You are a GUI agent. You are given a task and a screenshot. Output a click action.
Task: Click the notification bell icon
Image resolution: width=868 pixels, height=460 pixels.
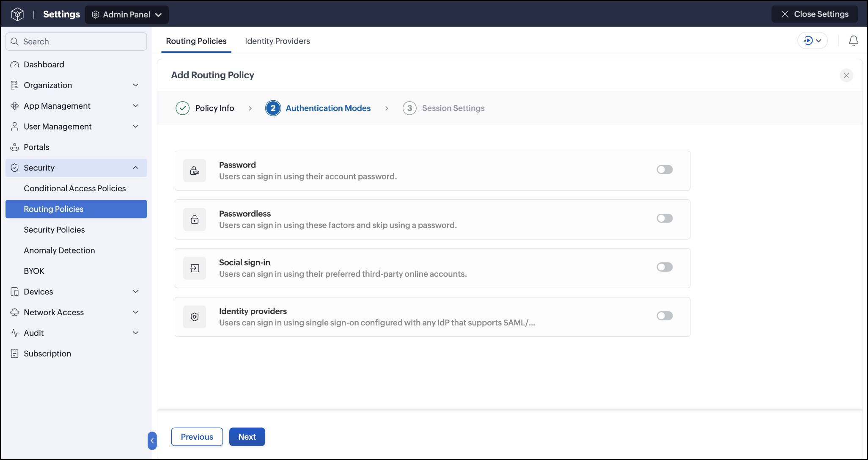tap(854, 41)
